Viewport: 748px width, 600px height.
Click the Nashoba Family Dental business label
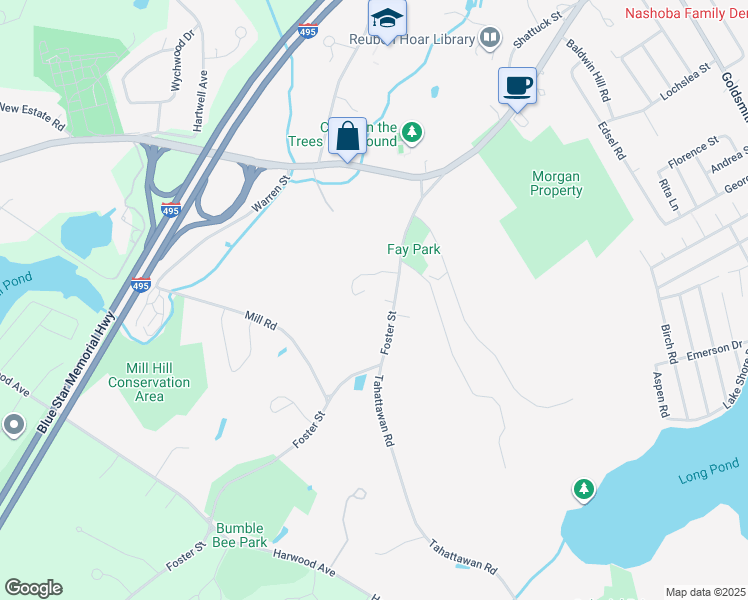686,13
